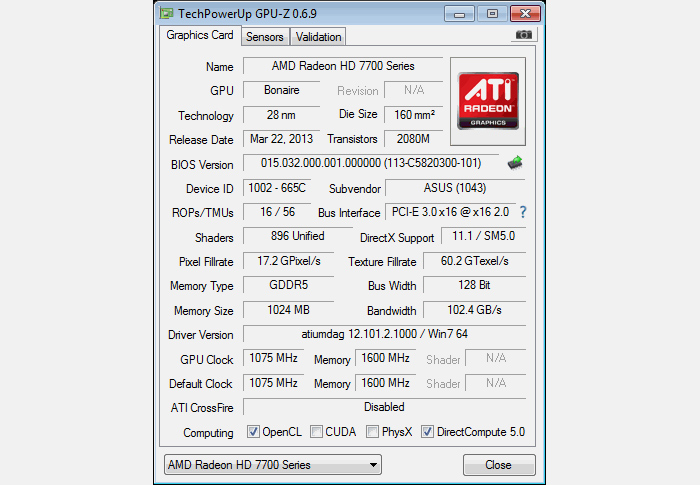The image size is (700, 485).
Task: Toggle the DirectCompute 5.0 checkbox
Action: point(428,432)
